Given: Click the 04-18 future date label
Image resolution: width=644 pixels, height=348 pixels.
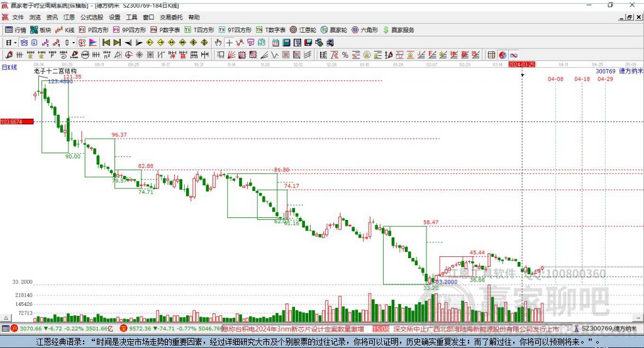Looking at the screenshot, I should pos(582,79).
